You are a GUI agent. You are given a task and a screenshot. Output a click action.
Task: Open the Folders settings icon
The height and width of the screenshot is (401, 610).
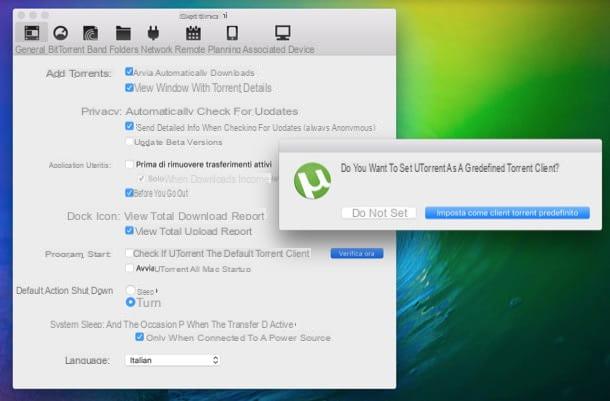point(123,33)
